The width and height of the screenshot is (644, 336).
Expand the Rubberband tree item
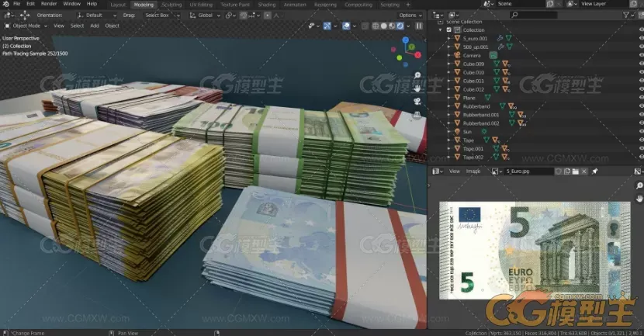point(448,106)
